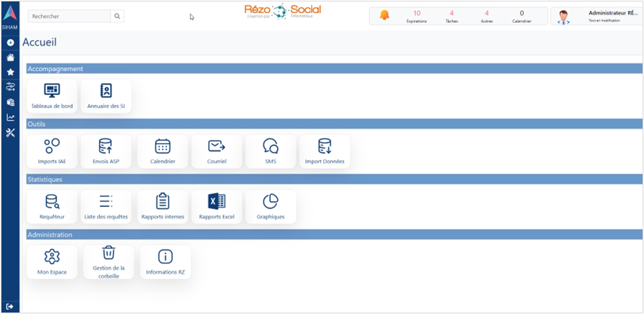Click the home icon in left sidebar

[10, 57]
